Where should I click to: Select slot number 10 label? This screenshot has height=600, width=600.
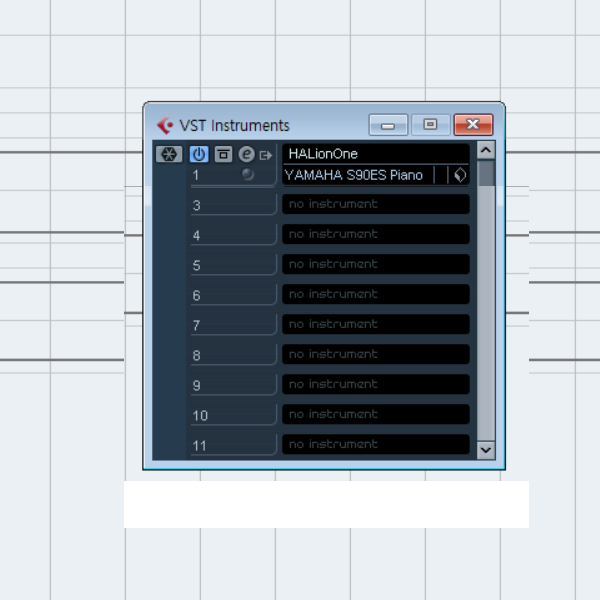[200, 416]
